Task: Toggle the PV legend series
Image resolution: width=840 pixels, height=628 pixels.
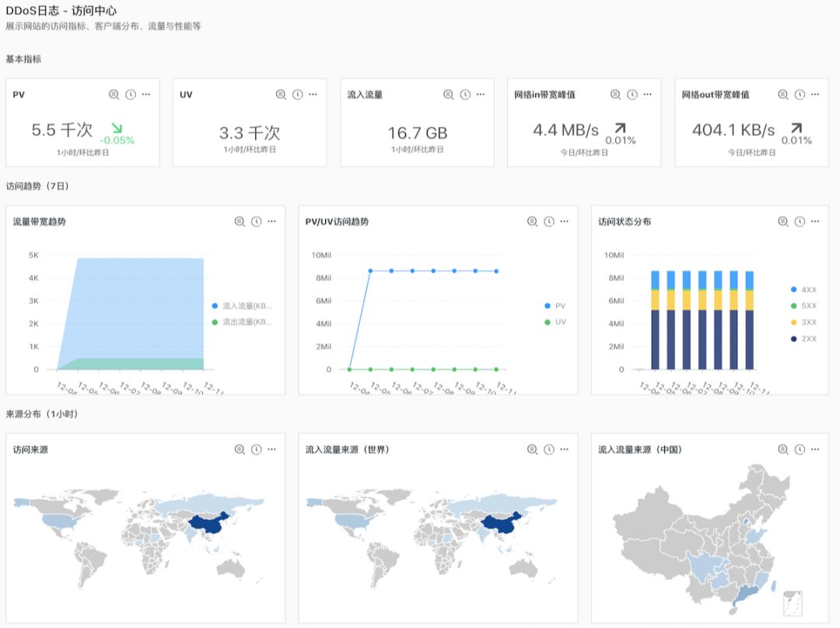Action: [x=555, y=306]
